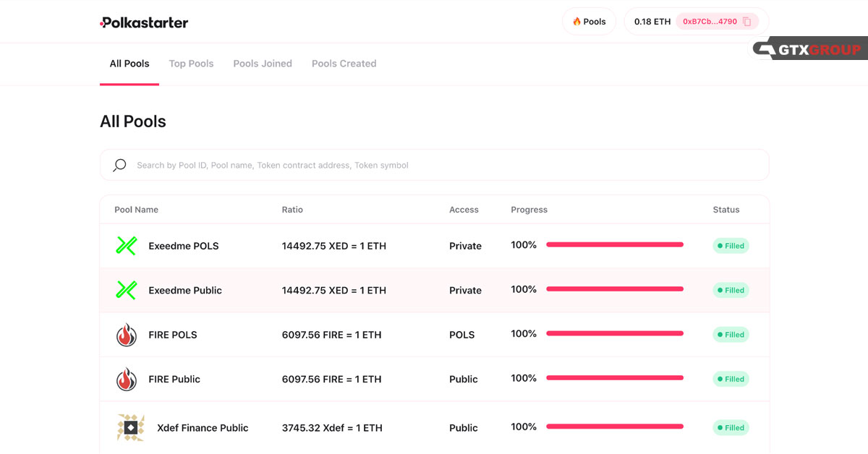Viewport: 868px width, 454px height.
Task: Switch to the Pools Joined tab
Action: point(263,64)
